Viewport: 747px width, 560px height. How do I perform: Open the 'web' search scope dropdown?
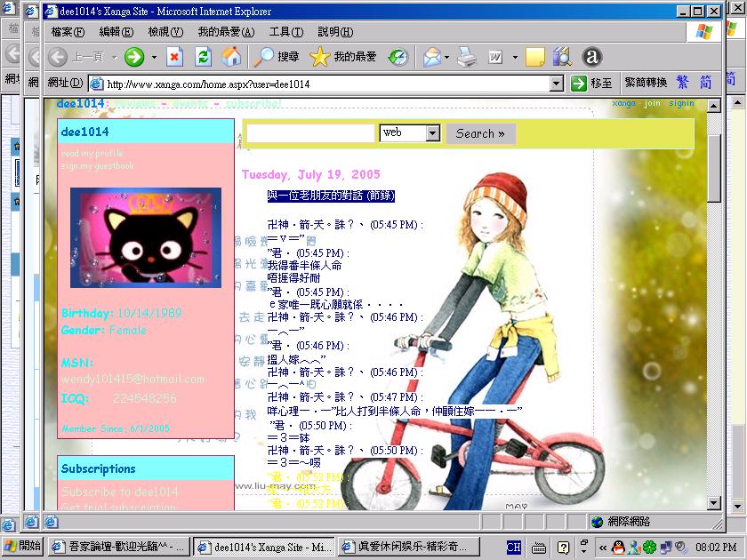point(432,132)
